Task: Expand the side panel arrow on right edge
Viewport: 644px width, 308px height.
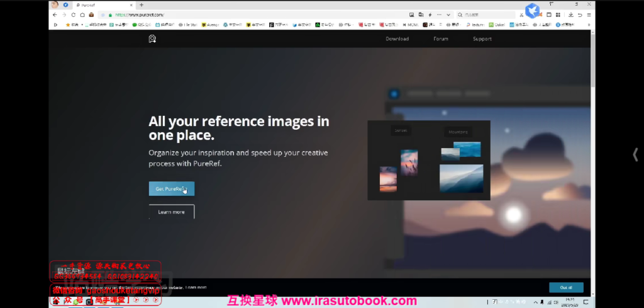Action: click(635, 154)
